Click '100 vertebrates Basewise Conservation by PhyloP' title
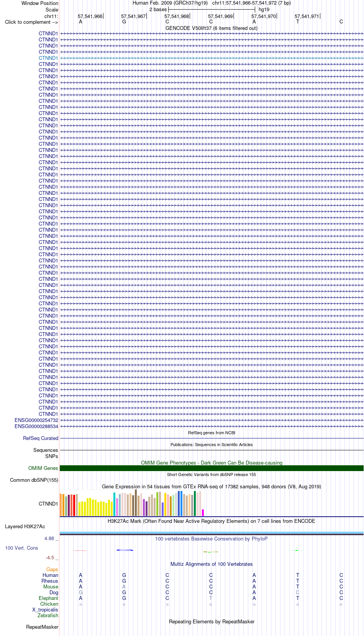This screenshot has width=364, height=636. click(212, 539)
